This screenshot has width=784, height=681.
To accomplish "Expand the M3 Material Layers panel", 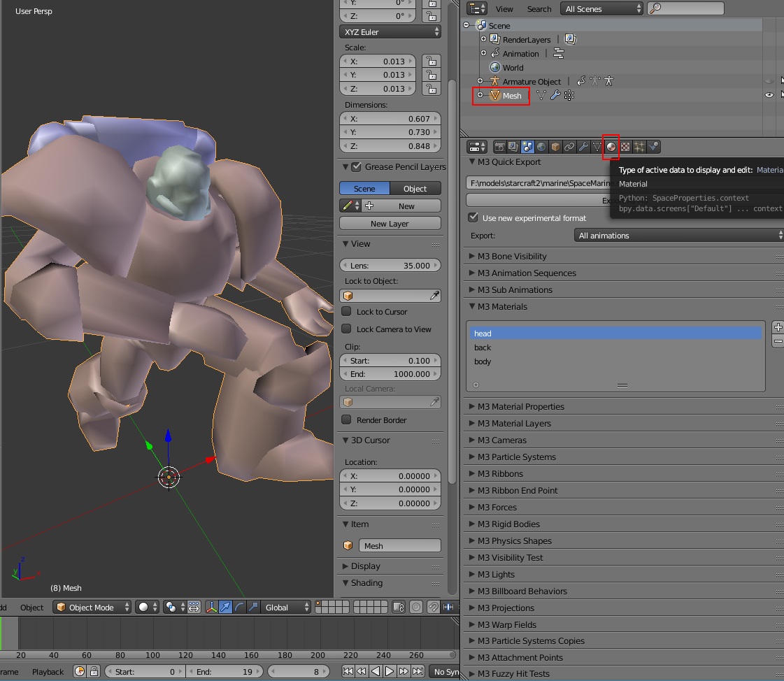I will tap(514, 424).
